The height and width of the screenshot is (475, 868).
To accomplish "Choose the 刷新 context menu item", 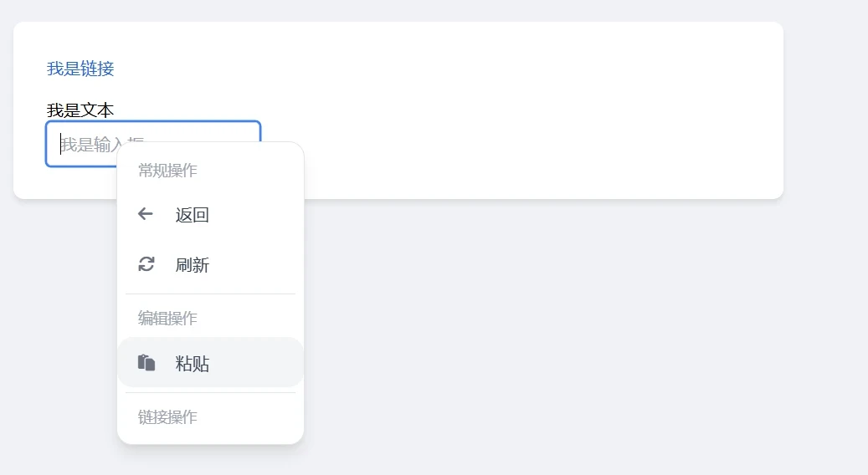I will [210, 264].
